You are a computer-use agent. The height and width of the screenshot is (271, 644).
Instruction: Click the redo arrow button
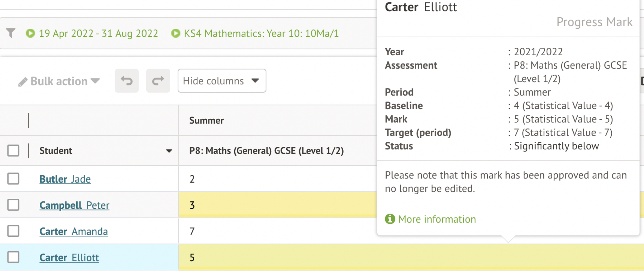158,81
